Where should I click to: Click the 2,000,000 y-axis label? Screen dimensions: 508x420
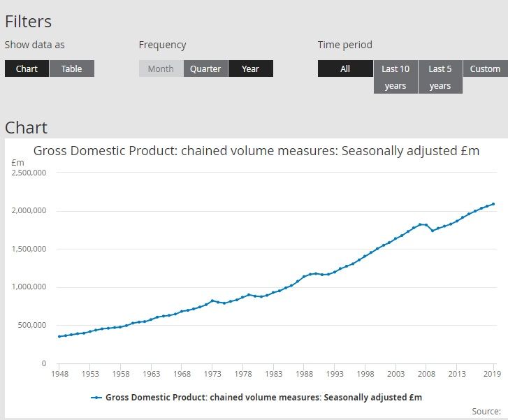[29, 210]
